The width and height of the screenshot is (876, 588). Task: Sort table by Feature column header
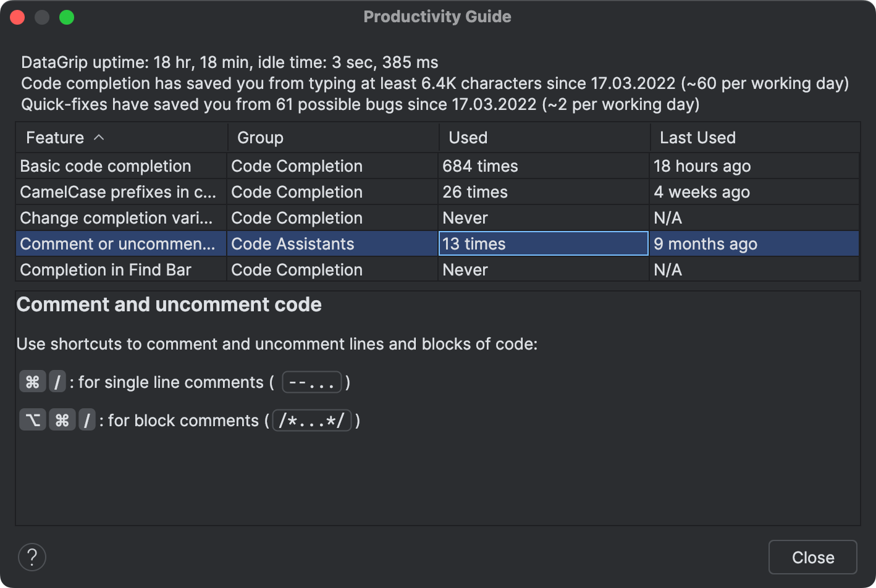tap(55, 138)
